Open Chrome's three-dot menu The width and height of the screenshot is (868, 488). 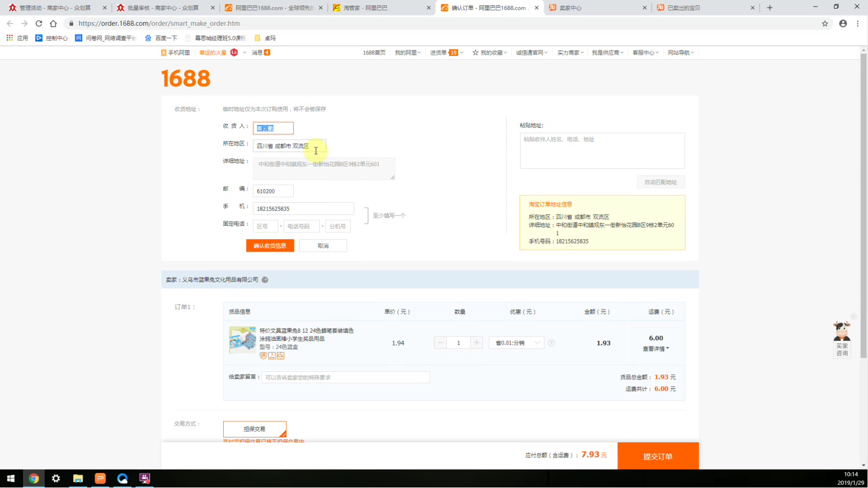[858, 24]
